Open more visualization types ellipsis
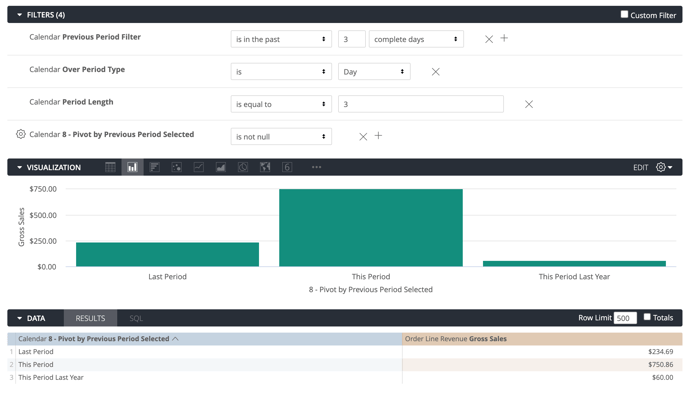The width and height of the screenshot is (688, 393). click(x=316, y=167)
